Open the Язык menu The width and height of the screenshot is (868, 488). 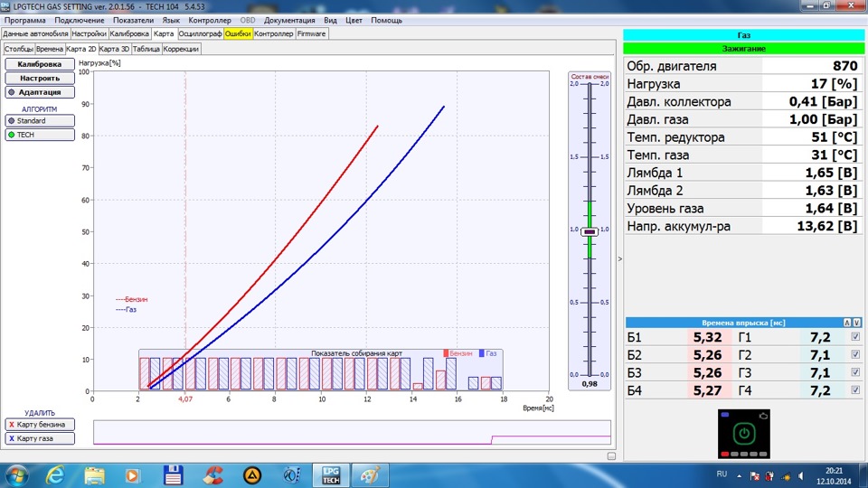point(171,20)
